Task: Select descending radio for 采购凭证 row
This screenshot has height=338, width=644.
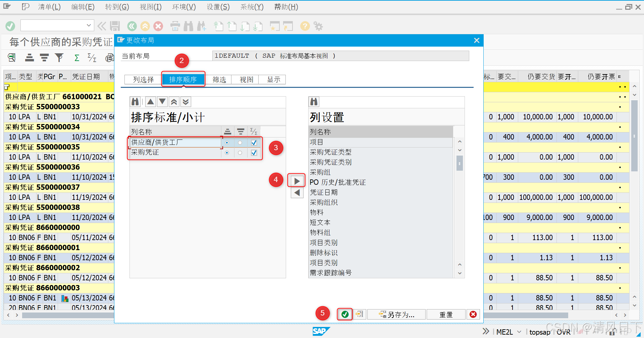Action: [240, 153]
